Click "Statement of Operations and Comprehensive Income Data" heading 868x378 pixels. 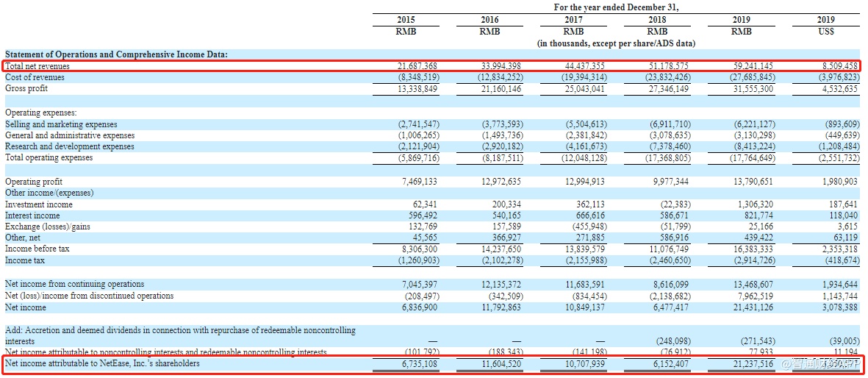(116, 54)
